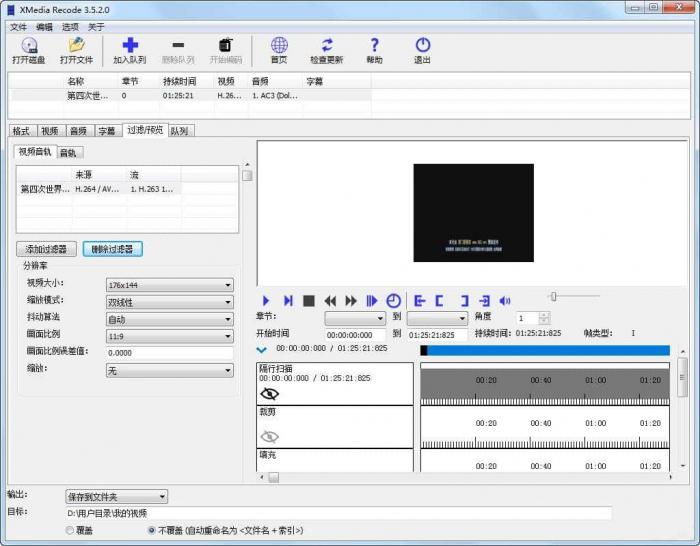Click the preview volume slider handle
Image resolution: width=700 pixels, height=546 pixels.
tap(553, 296)
